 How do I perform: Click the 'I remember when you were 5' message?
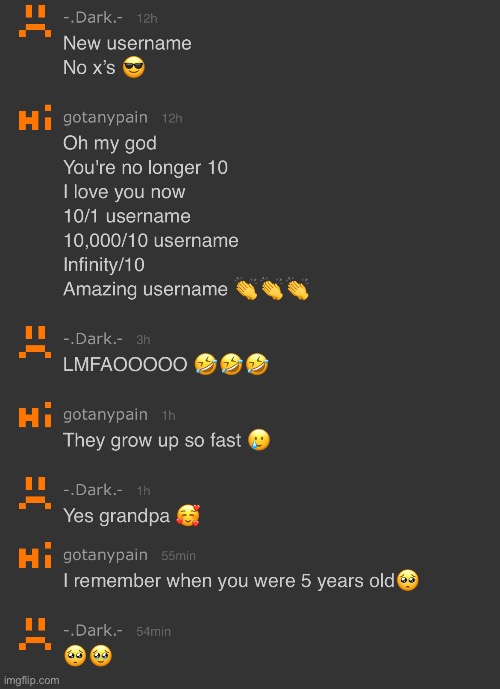point(229,581)
